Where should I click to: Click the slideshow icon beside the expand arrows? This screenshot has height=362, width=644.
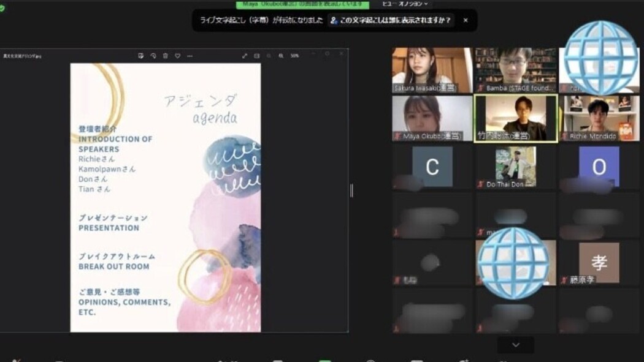click(x=257, y=56)
